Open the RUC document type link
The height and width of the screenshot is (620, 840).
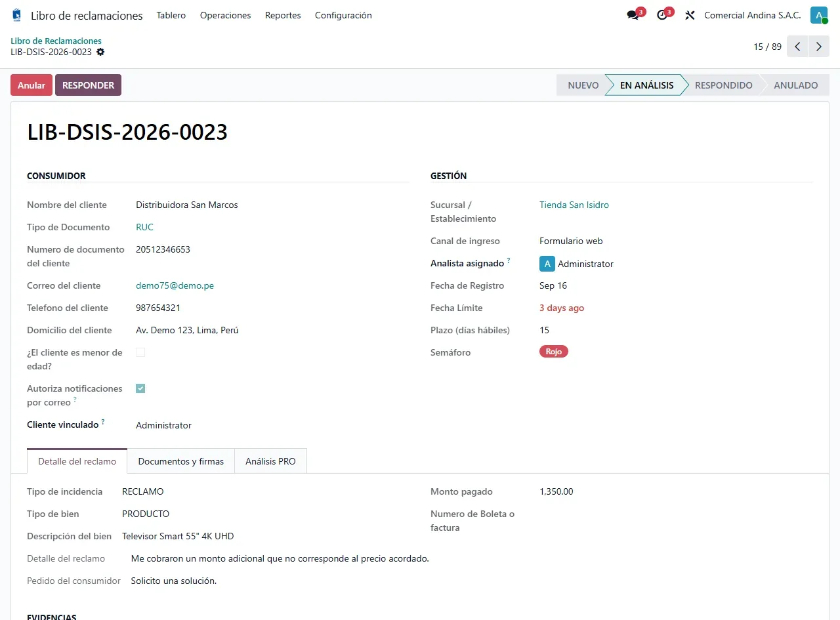coord(144,227)
